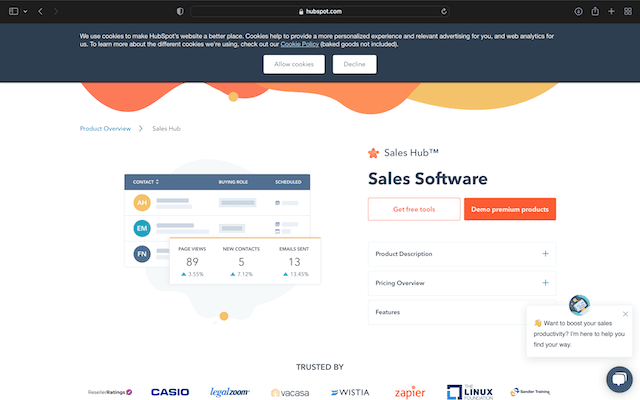Click the plus icon beside Product Description
The image size is (640, 400).
pos(545,254)
